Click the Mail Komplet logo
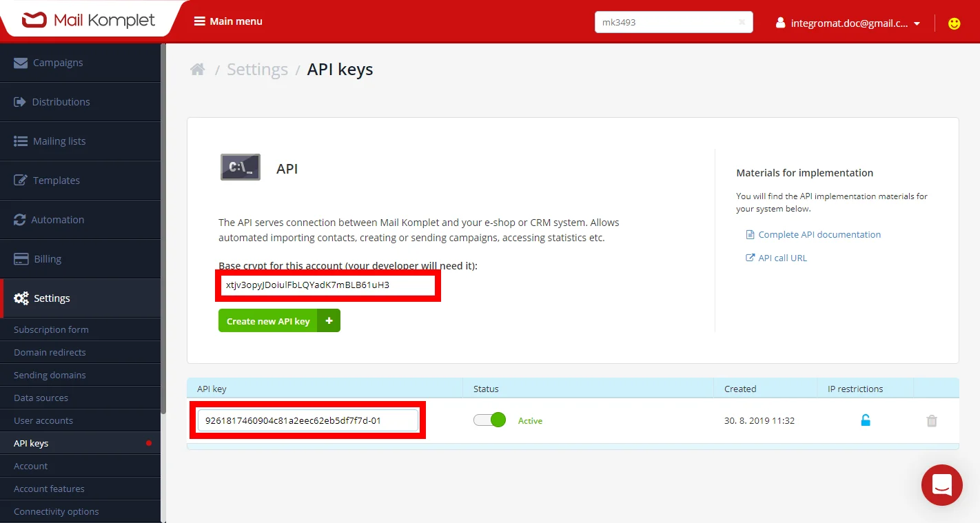Viewport: 980px width, 523px height. (88, 21)
